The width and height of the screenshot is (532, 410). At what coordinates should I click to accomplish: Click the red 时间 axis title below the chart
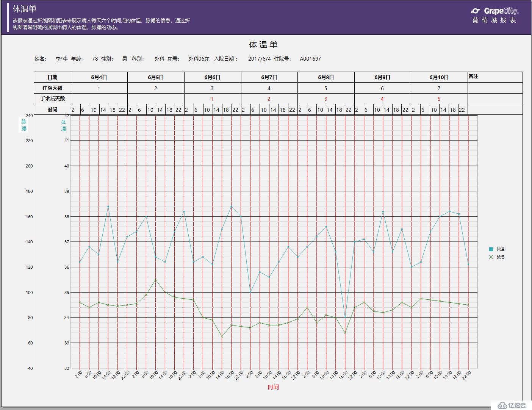coord(274,387)
